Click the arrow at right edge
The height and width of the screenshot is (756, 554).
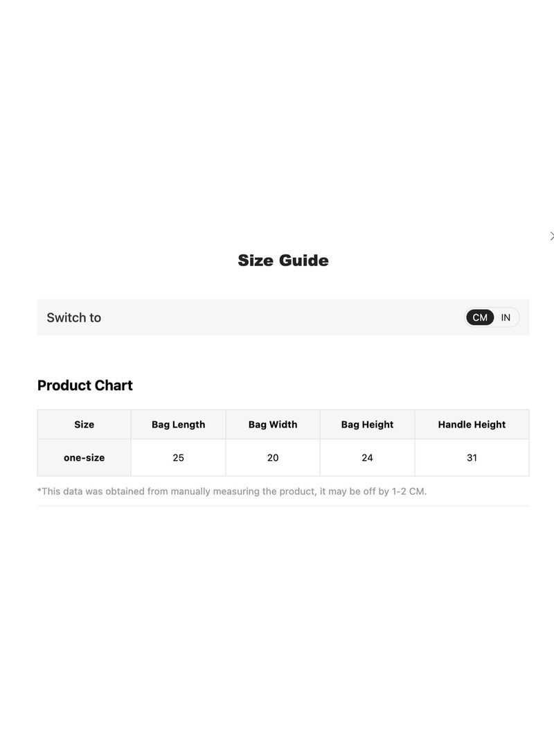[552, 236]
